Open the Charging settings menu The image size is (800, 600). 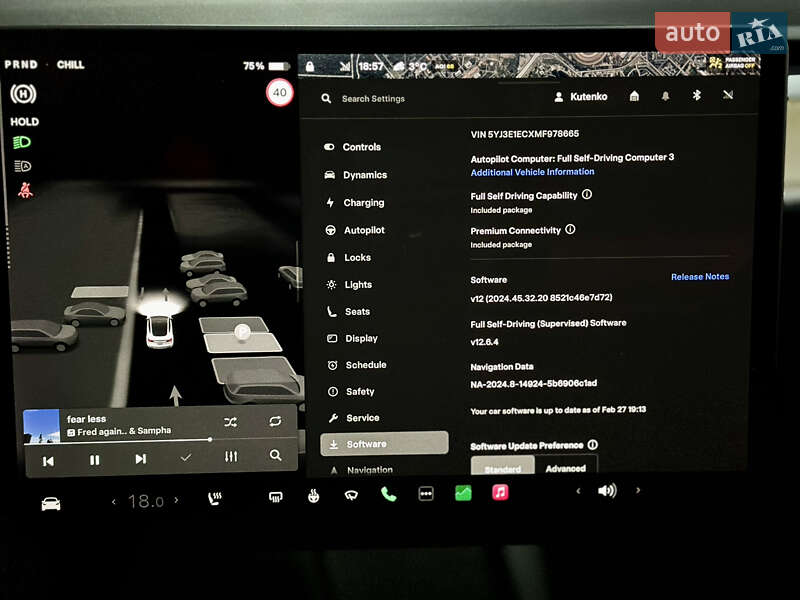tap(355, 203)
